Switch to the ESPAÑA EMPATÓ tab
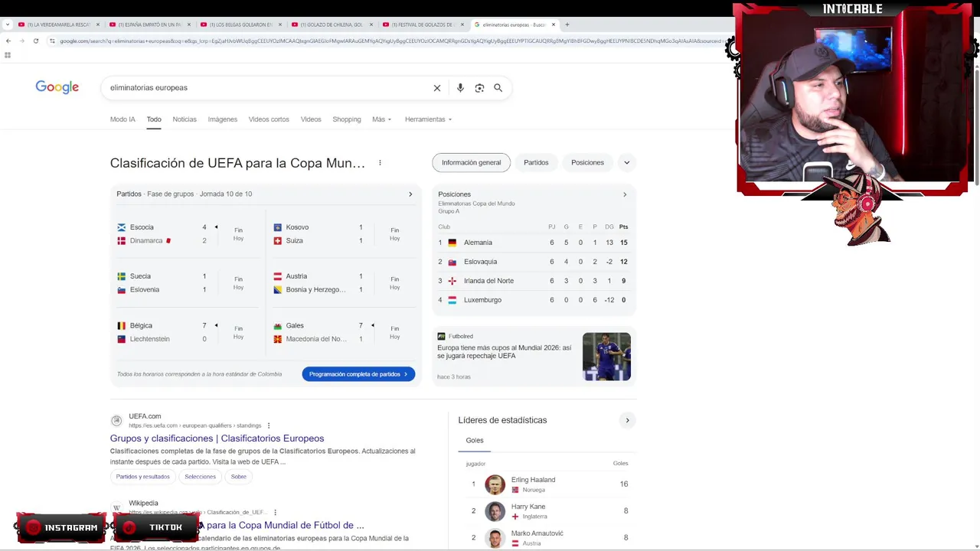 pos(150,24)
